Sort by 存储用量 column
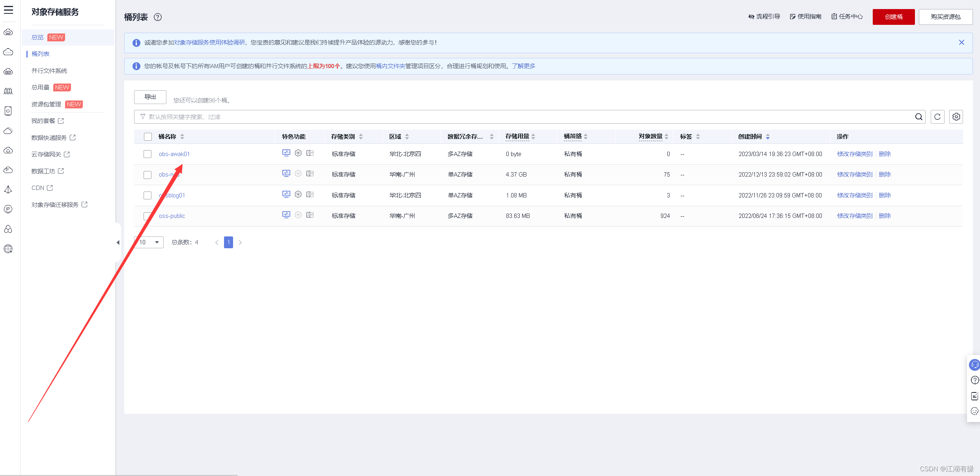This screenshot has width=980, height=476. [533, 137]
